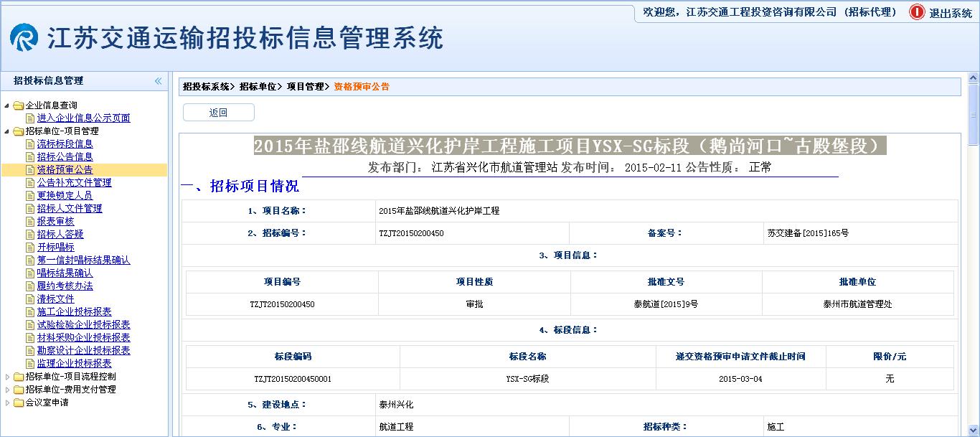The width and height of the screenshot is (980, 437).
Task: Open 进入企业信息公示页面 link
Action: pos(83,118)
